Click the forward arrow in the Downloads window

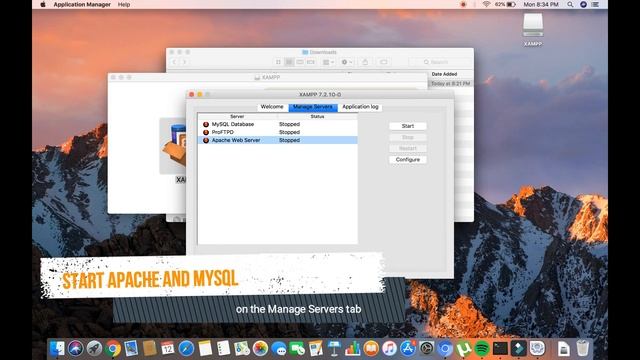(x=184, y=62)
